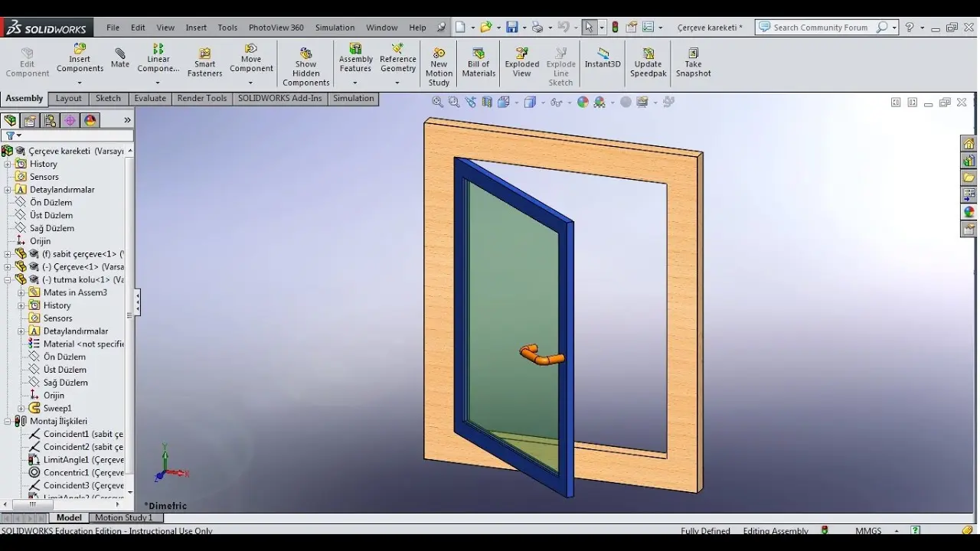Image resolution: width=980 pixels, height=551 pixels.
Task: Switch to the Evaluate tab
Action: point(149,99)
